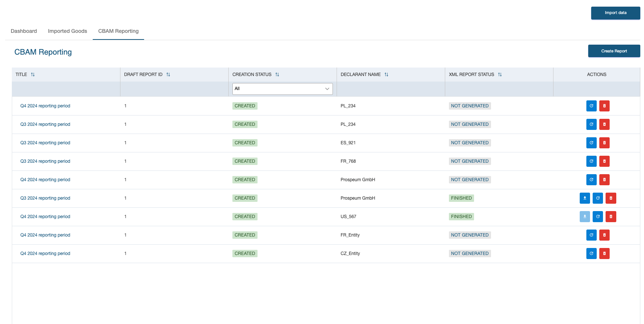644x324 pixels.
Task: Regenerate the FR_768 report
Action: pos(591,161)
